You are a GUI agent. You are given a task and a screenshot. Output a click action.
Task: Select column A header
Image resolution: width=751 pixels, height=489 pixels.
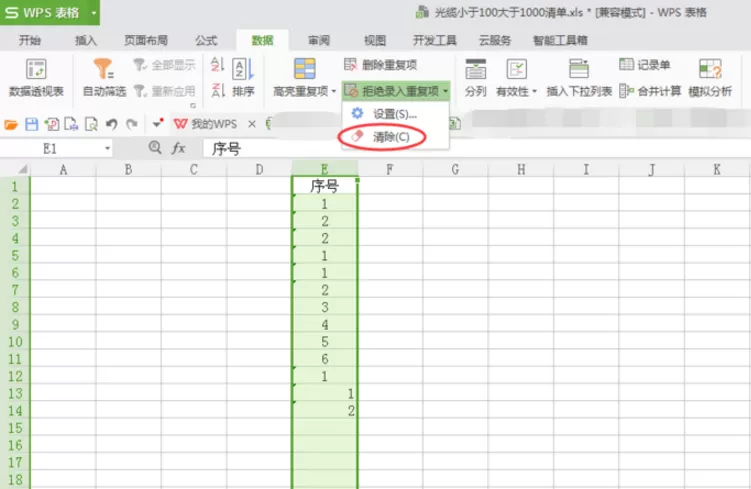[x=63, y=169]
